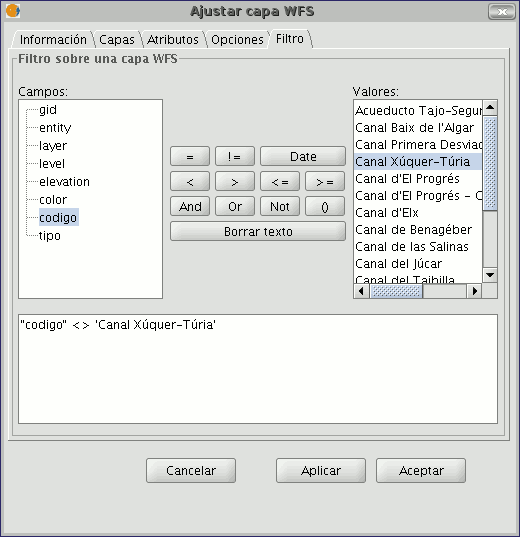Image resolution: width=520 pixels, height=537 pixels.
Task: Apply the filter with Aplicar
Action: coord(321,471)
